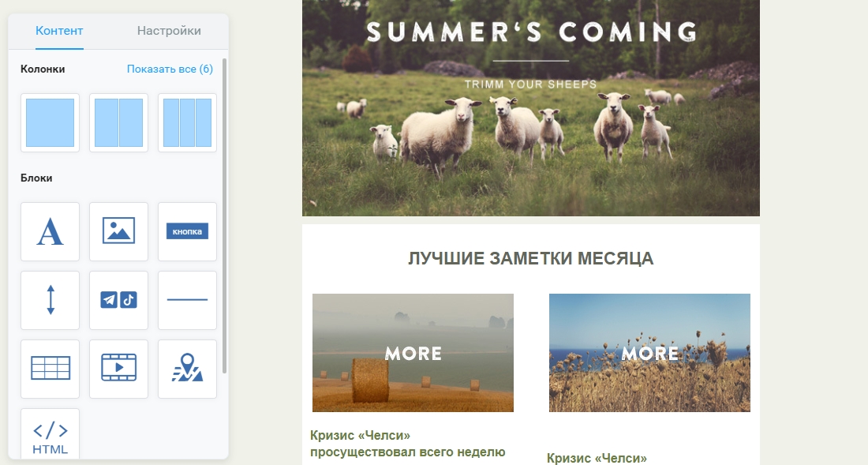Insert a vertical spacer block

[x=50, y=300]
